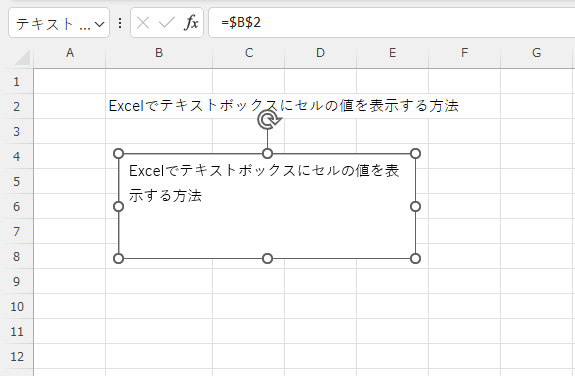
Task: Select row 12 header
Action: [x=17, y=357]
